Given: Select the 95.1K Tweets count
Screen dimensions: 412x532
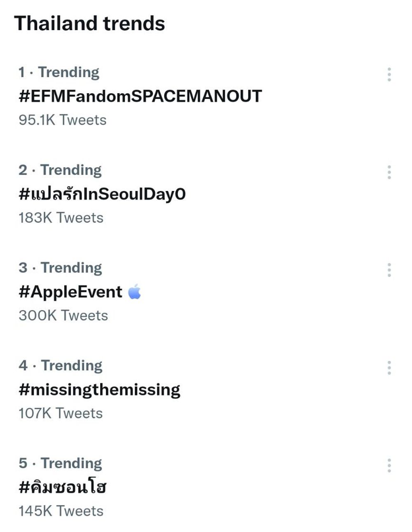Looking at the screenshot, I should 63,120.
